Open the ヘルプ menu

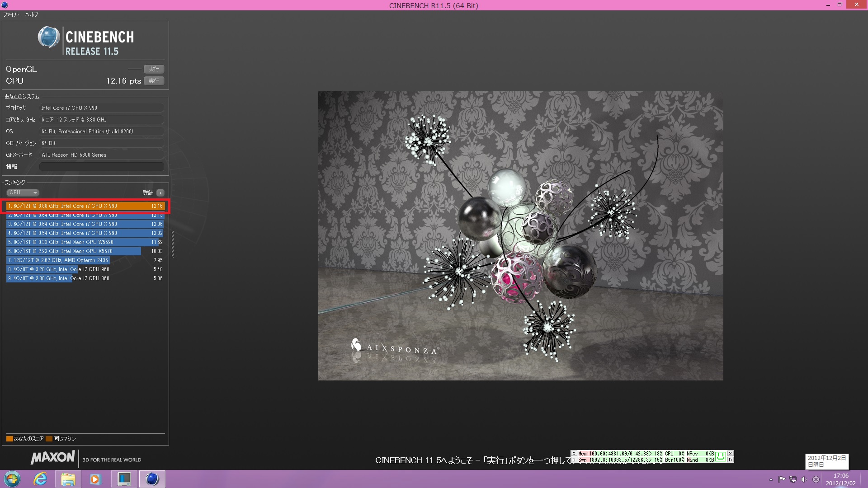click(x=31, y=14)
